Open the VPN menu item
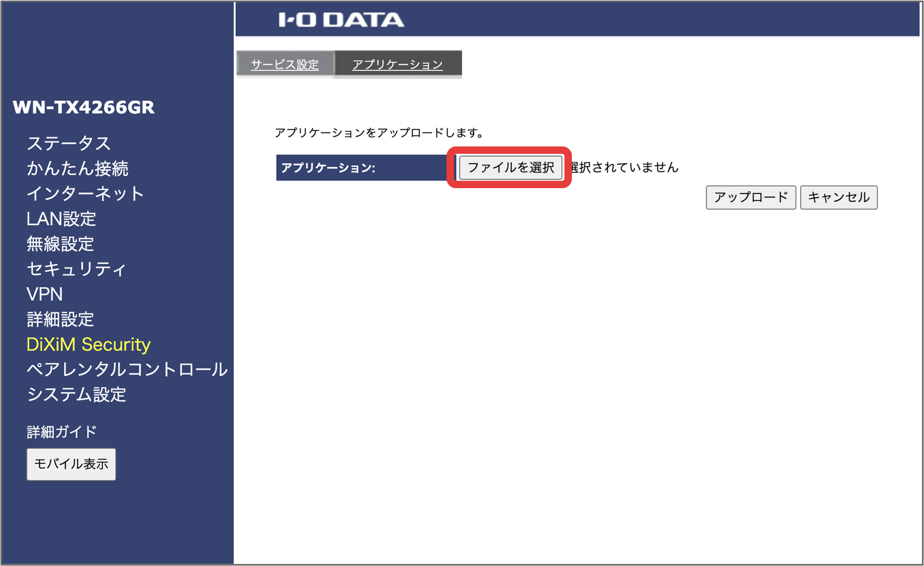This screenshot has height=566, width=924. [x=44, y=294]
